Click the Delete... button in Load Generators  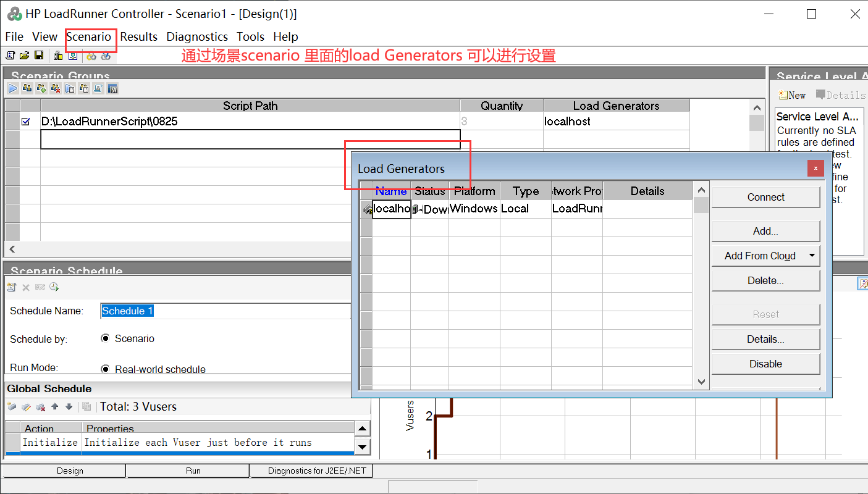[765, 280]
